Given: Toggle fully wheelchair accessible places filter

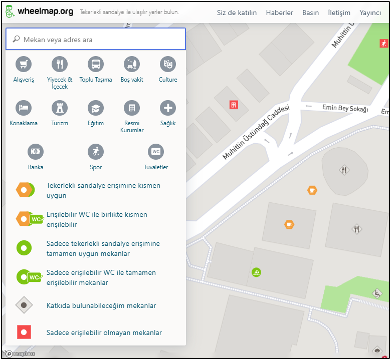Looking at the screenshot, I should coord(88,248).
